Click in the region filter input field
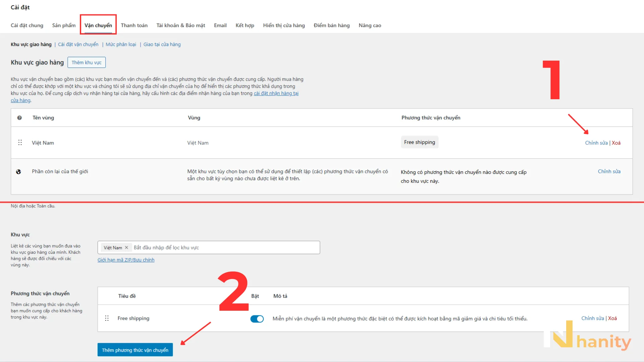 [225, 247]
